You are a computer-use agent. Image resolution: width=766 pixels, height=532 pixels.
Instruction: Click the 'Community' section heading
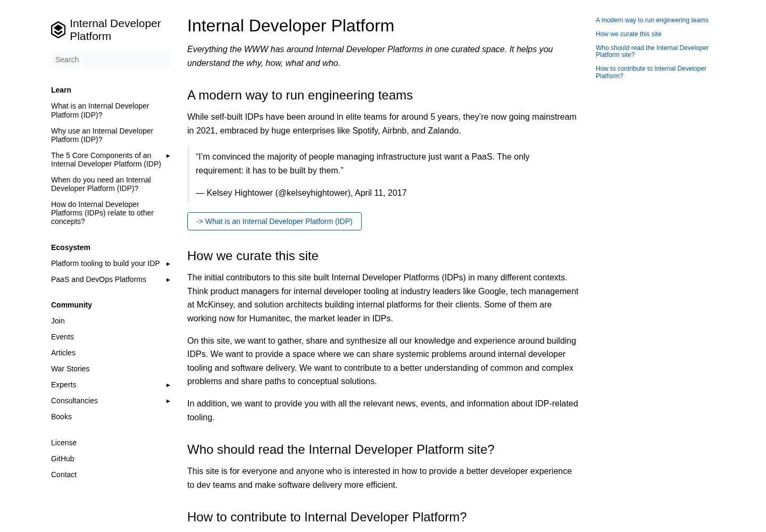click(x=71, y=305)
